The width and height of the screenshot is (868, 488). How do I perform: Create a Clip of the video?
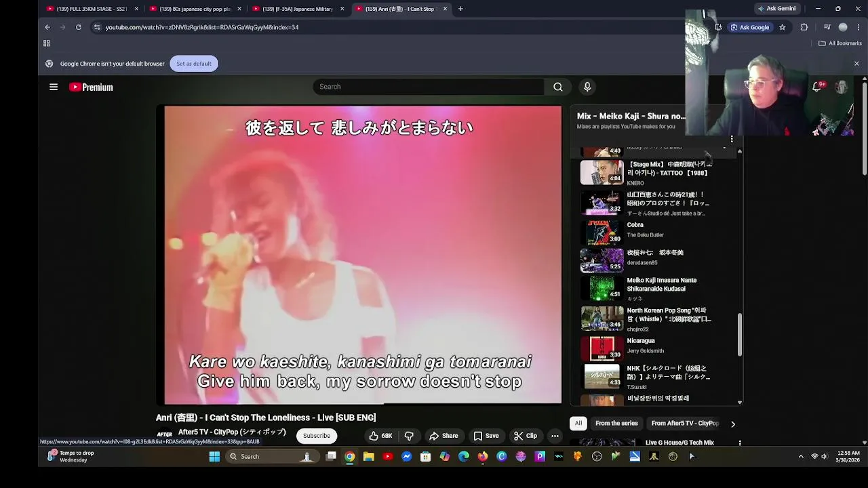526,436
